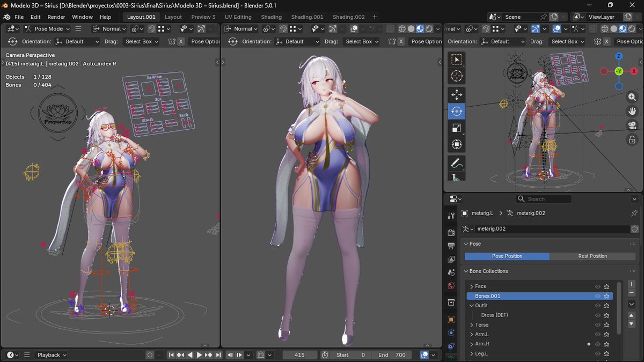Screen dimensions: 644x362
Task: Activate the Scale tool in right viewport
Action: [x=457, y=128]
